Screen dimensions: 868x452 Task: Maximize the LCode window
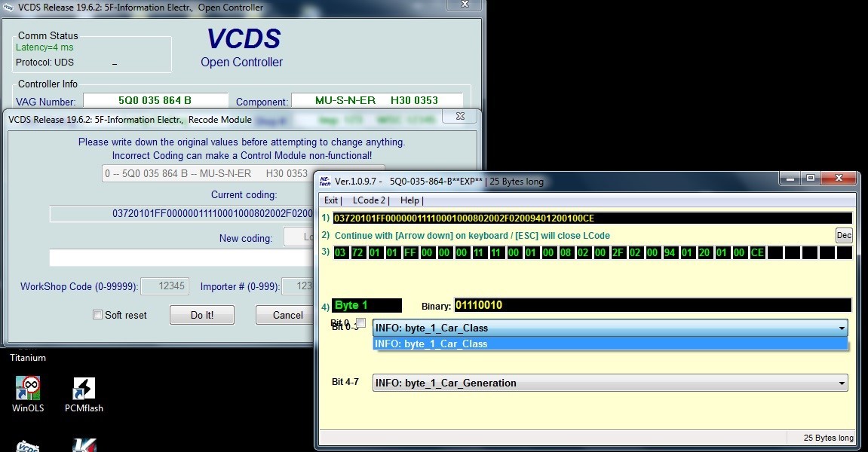[x=811, y=178]
